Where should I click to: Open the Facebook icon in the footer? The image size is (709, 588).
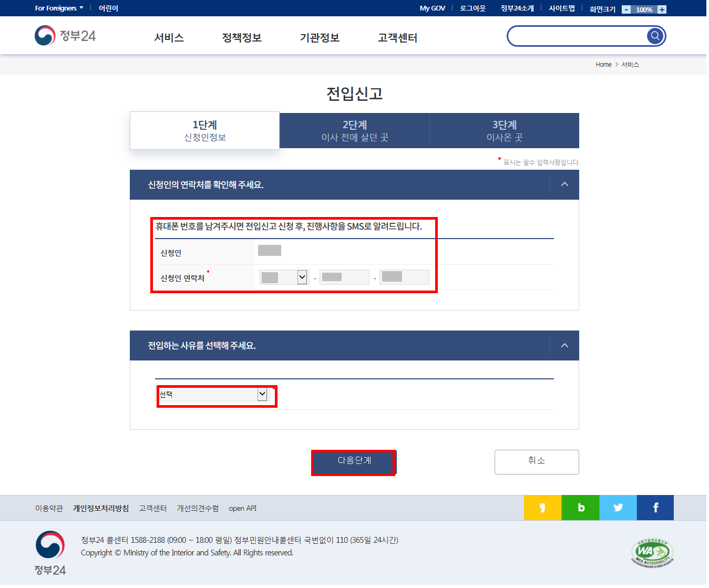[655, 508]
